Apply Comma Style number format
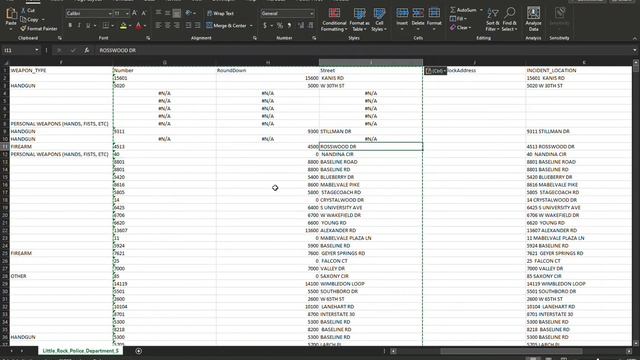Viewport: 640px width, 360px height. pyautogui.click(x=289, y=26)
